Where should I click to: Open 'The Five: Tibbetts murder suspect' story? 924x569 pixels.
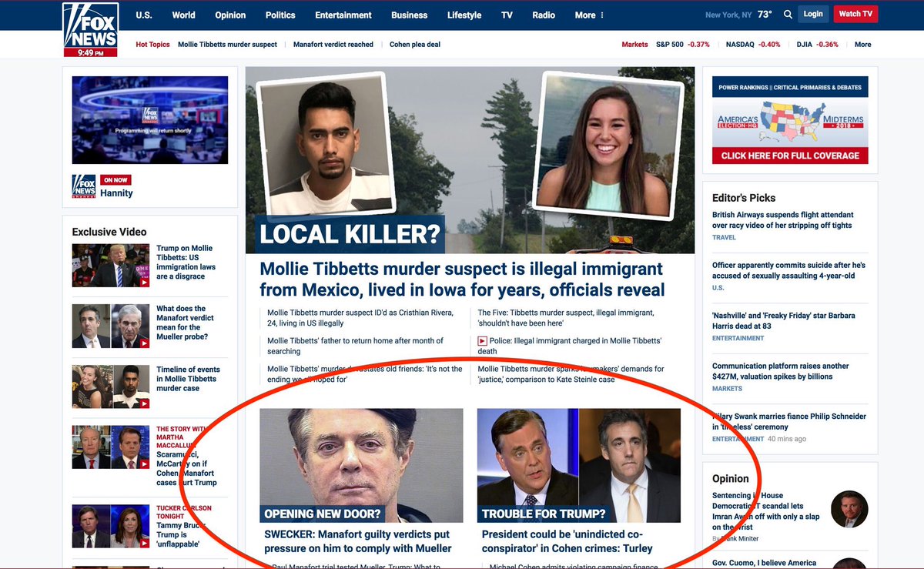pos(566,318)
